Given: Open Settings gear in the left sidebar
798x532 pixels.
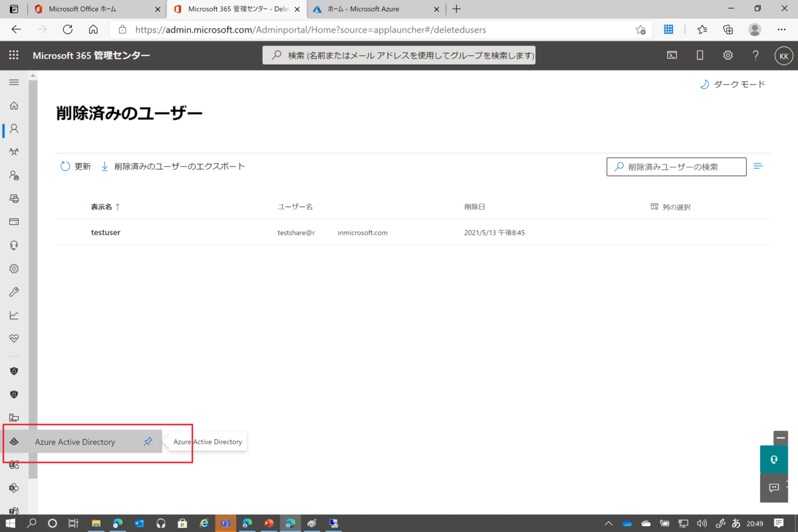Looking at the screenshot, I should tap(14, 269).
